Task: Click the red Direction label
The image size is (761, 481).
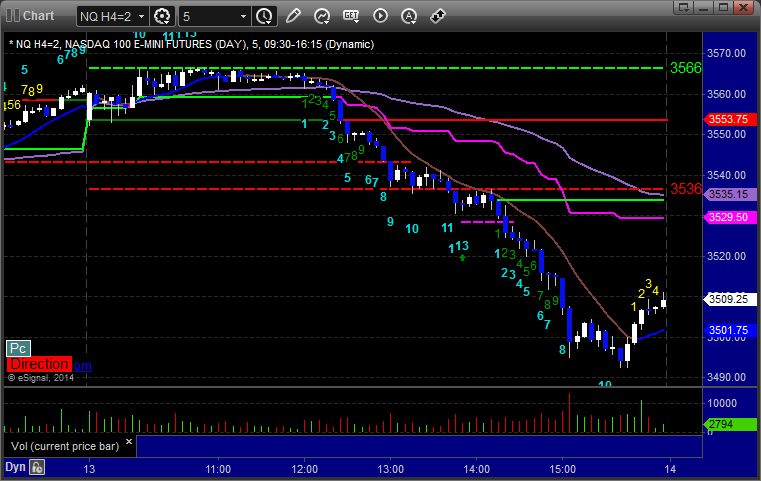Action: (x=39, y=364)
